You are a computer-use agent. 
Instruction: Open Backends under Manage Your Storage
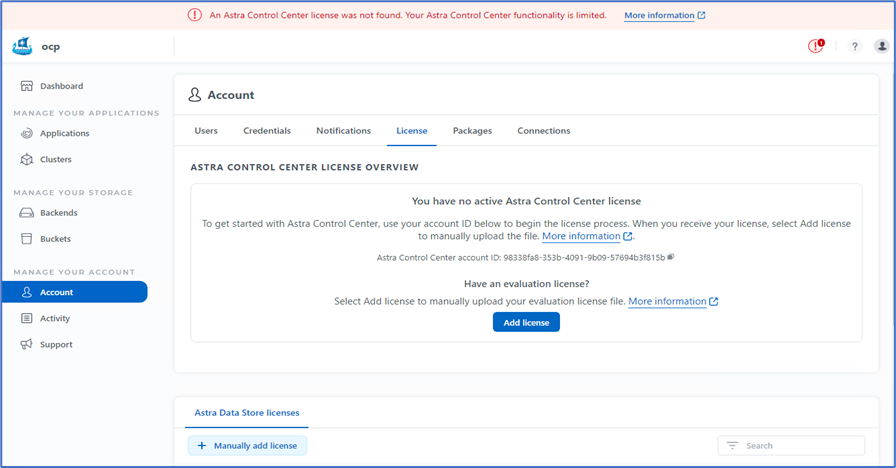coord(58,213)
